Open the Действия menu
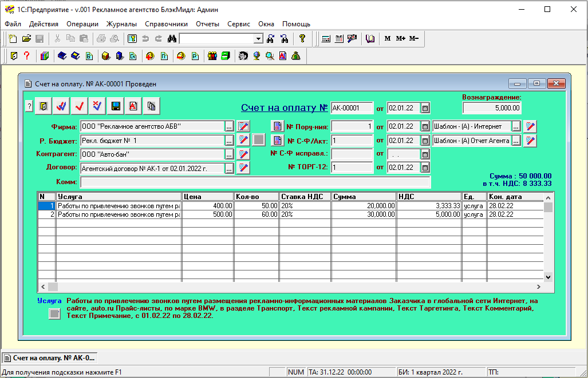Image resolution: width=588 pixels, height=378 pixels. coord(44,24)
